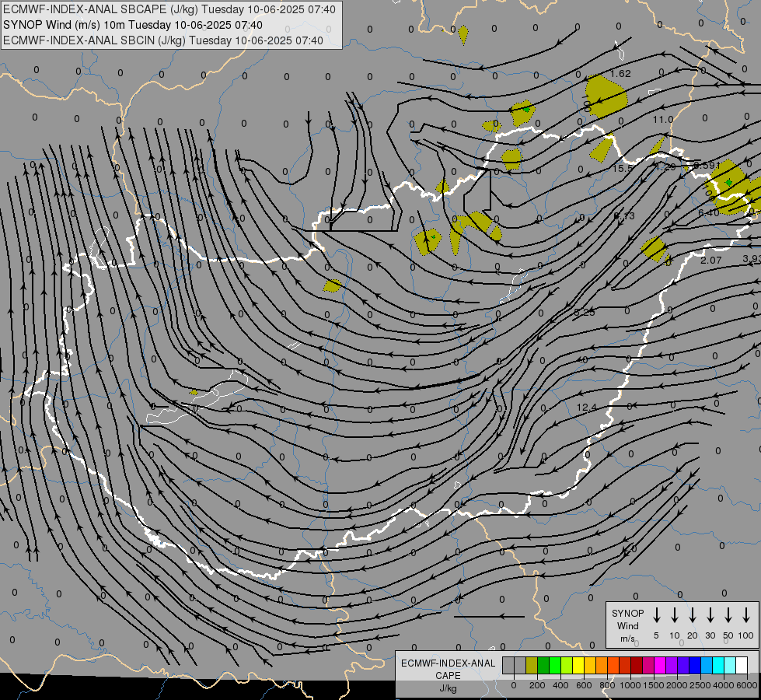Click the SYNOP wind arrow above 20
The image size is (761, 700).
click(693, 614)
